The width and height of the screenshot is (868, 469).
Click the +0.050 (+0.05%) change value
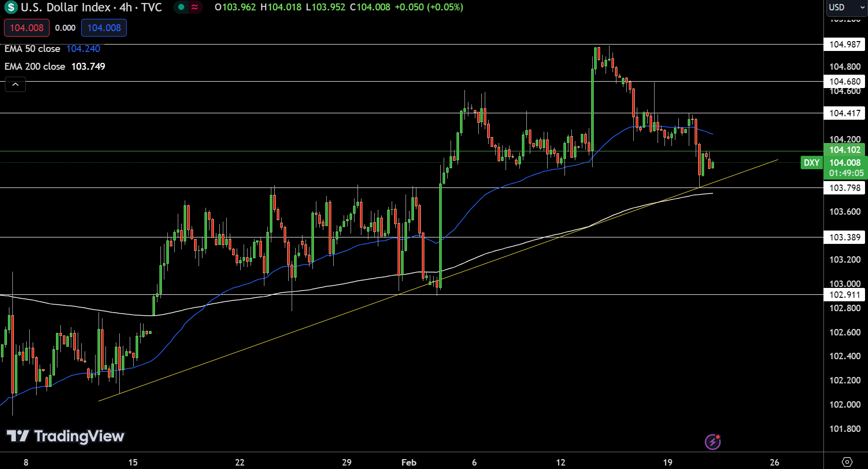click(x=429, y=7)
